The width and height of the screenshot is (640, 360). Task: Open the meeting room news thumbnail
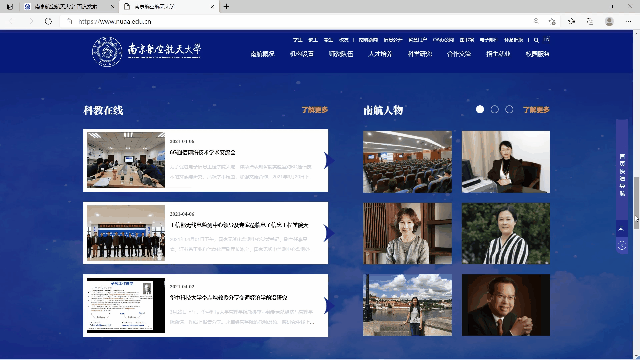click(126, 160)
